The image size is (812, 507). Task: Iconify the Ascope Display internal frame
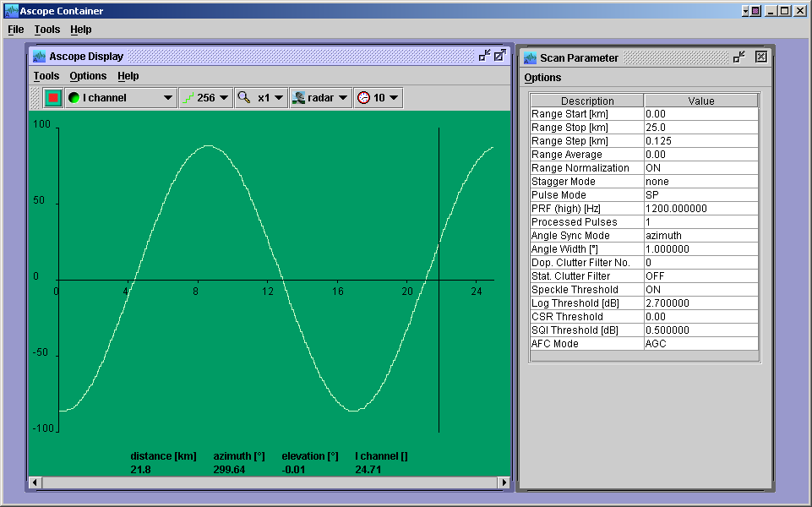484,56
